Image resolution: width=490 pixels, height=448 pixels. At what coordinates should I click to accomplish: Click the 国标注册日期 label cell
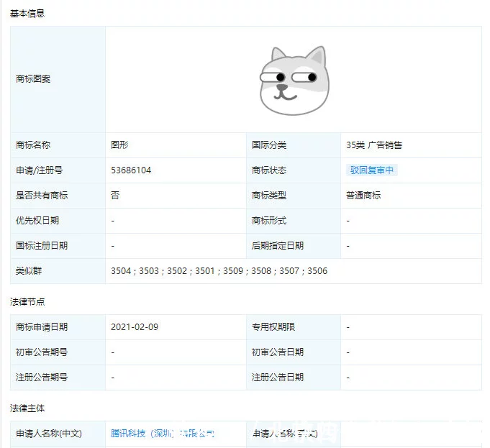click(58, 246)
